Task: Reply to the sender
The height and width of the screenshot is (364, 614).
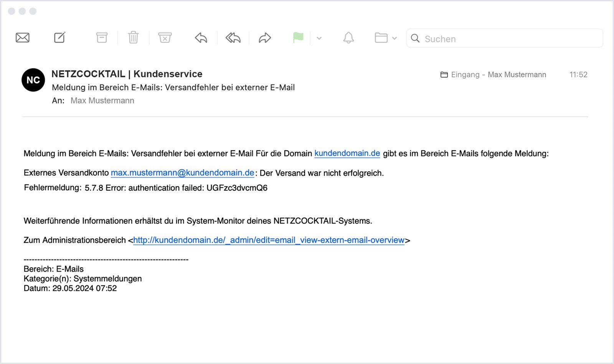Action: [201, 38]
